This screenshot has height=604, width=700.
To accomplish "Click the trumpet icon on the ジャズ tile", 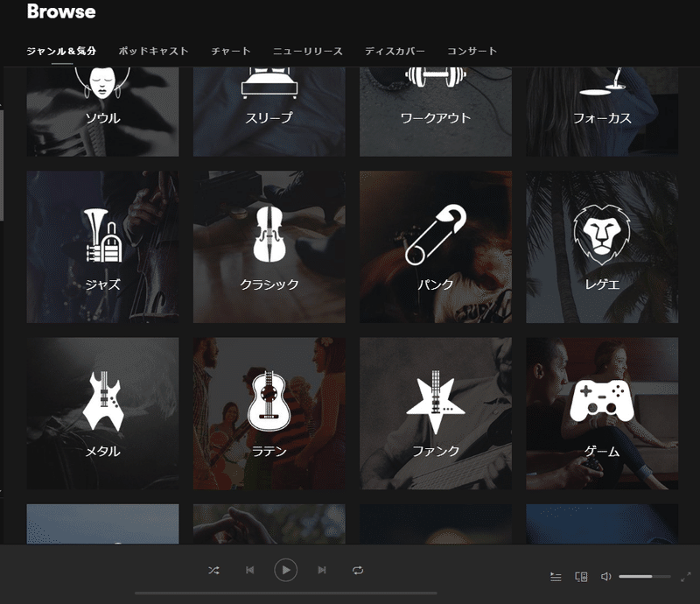I will pyautogui.click(x=102, y=235).
